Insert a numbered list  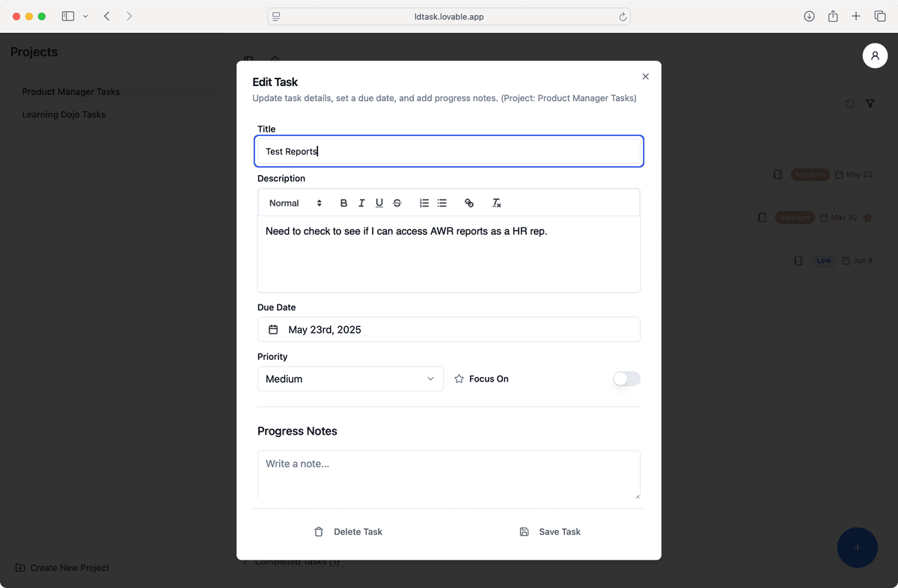424,203
